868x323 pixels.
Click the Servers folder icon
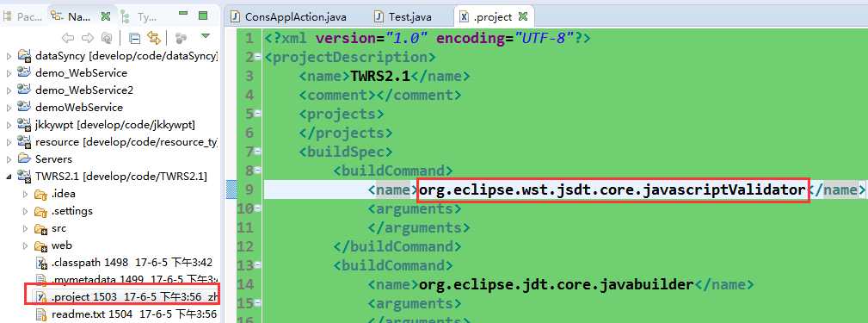(24, 159)
